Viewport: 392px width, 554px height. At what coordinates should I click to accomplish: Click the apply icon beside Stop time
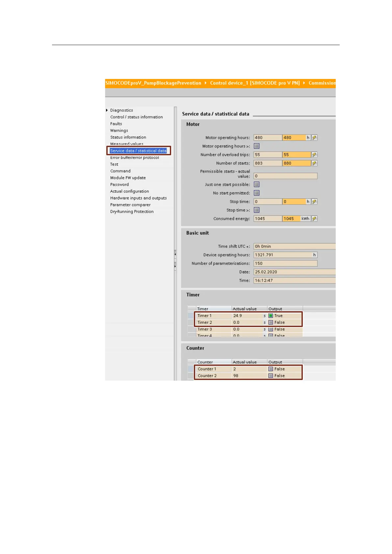(314, 202)
